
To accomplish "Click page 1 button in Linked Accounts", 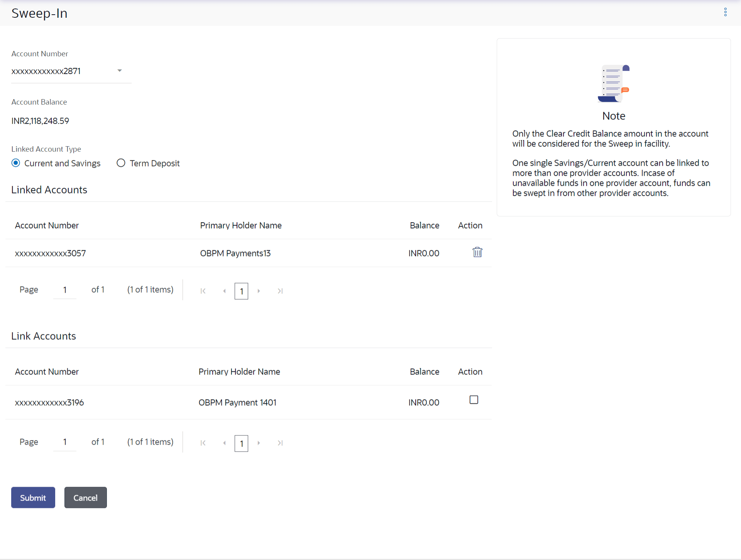I will (241, 291).
